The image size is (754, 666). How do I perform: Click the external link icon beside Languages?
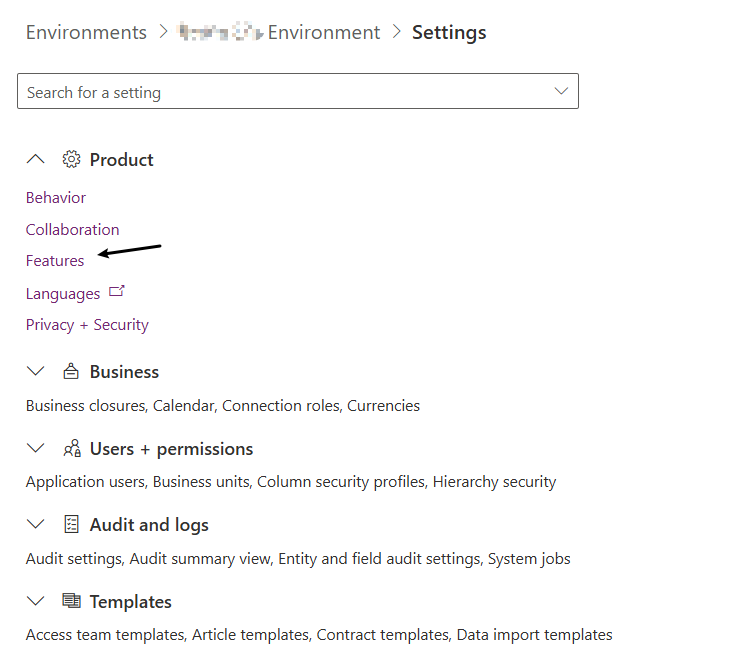117,292
